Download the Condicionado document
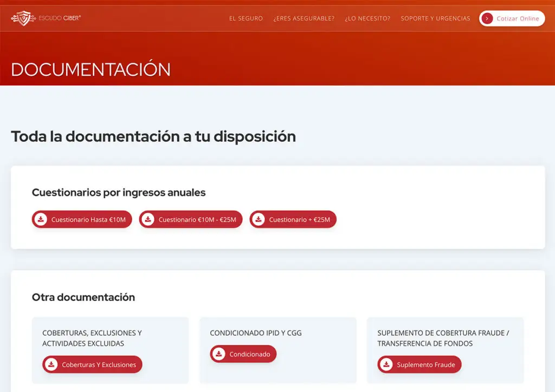Screen dimensions: 555x392 point(249,355)
